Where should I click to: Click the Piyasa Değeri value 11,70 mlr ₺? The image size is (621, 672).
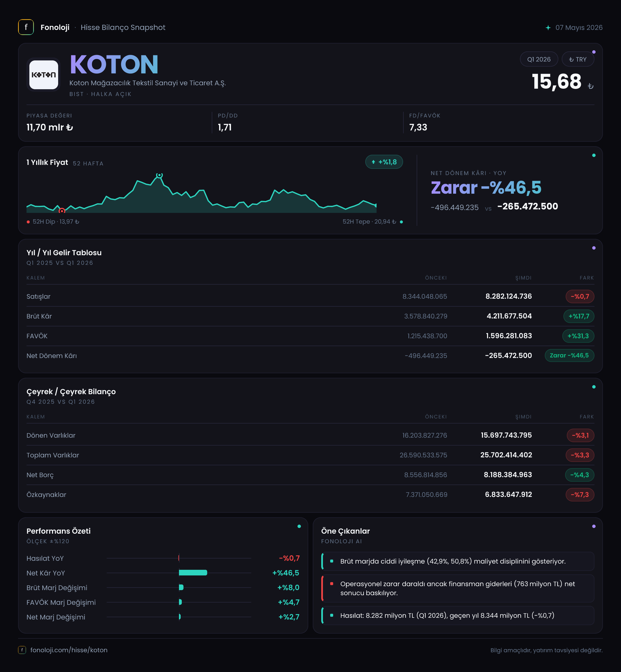click(50, 127)
